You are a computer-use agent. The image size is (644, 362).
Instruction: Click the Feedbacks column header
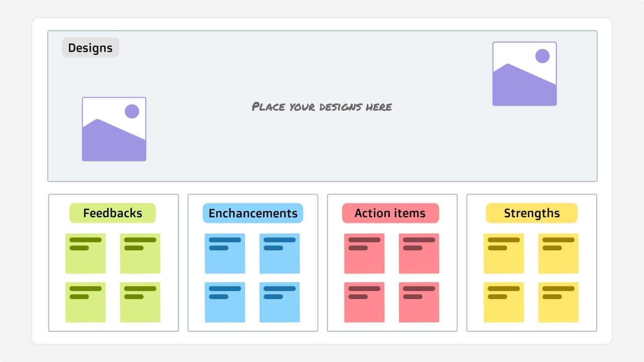click(x=113, y=213)
